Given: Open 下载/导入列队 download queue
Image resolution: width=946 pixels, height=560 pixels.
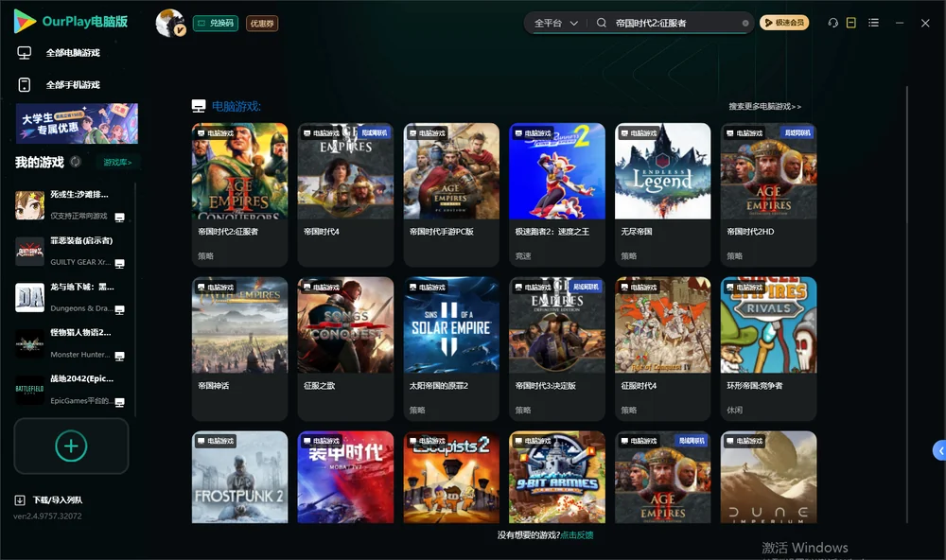Looking at the screenshot, I should point(49,500).
